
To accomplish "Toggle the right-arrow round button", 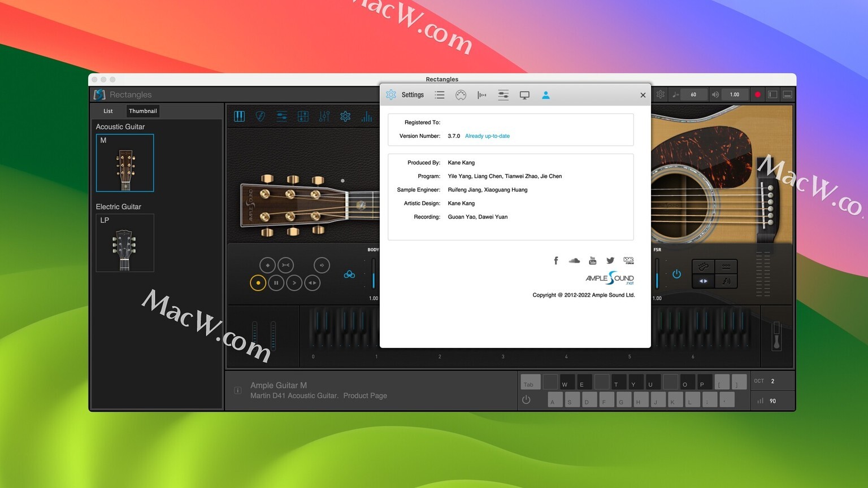I will click(x=294, y=282).
